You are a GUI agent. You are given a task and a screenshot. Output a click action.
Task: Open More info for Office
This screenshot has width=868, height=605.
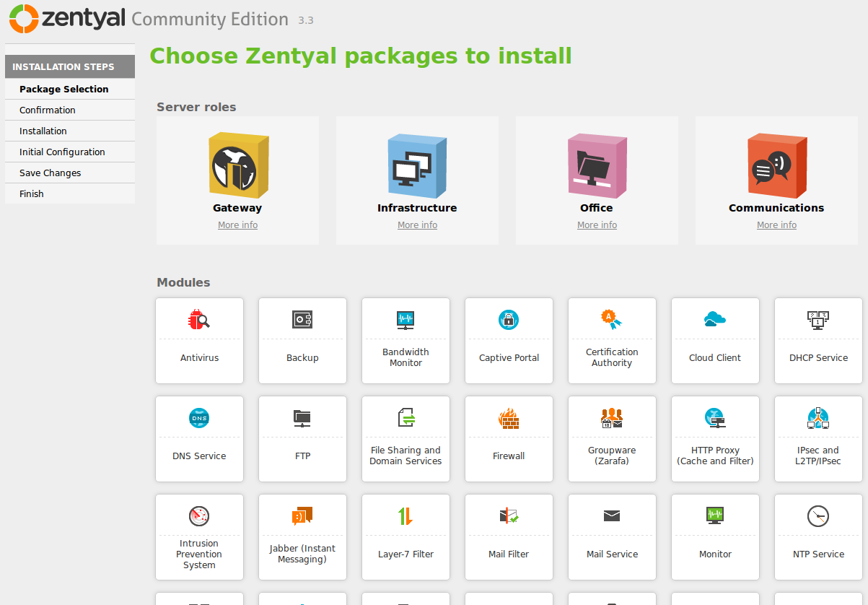pos(597,225)
